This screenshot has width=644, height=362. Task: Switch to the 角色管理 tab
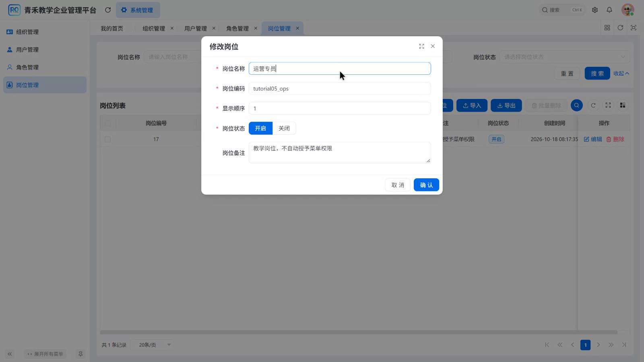(237, 29)
